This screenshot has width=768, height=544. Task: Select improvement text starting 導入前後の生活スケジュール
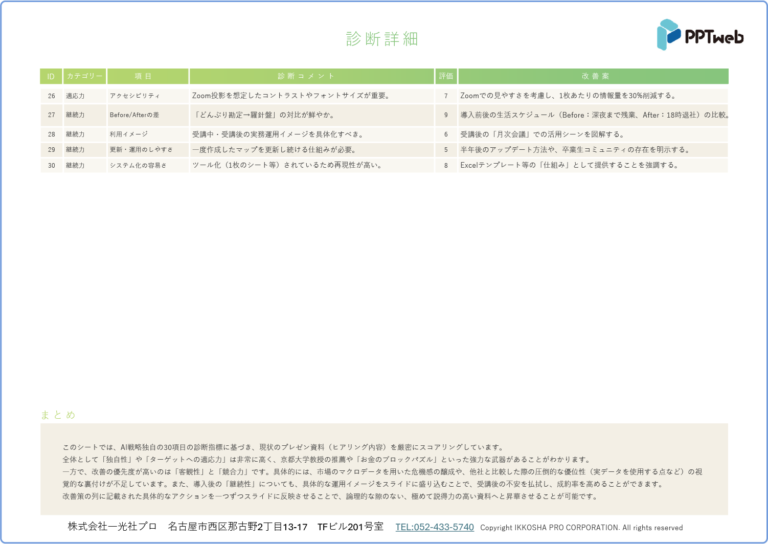(594, 115)
